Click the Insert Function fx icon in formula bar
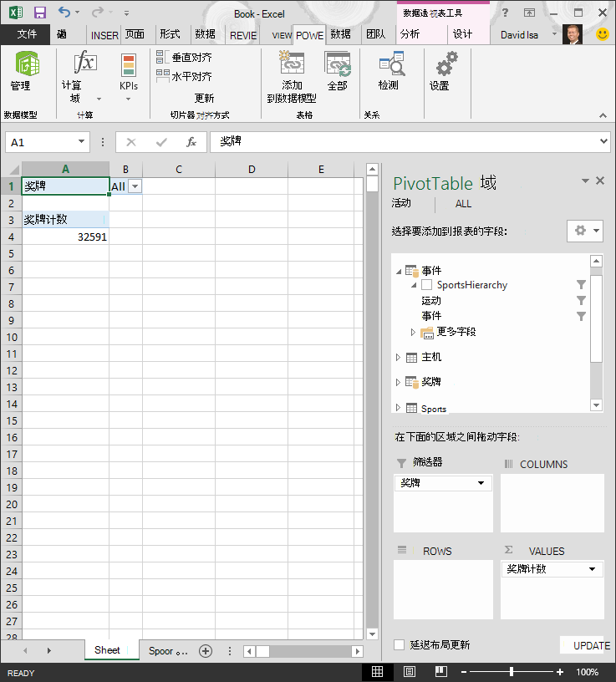The width and height of the screenshot is (616, 682). pos(191,142)
